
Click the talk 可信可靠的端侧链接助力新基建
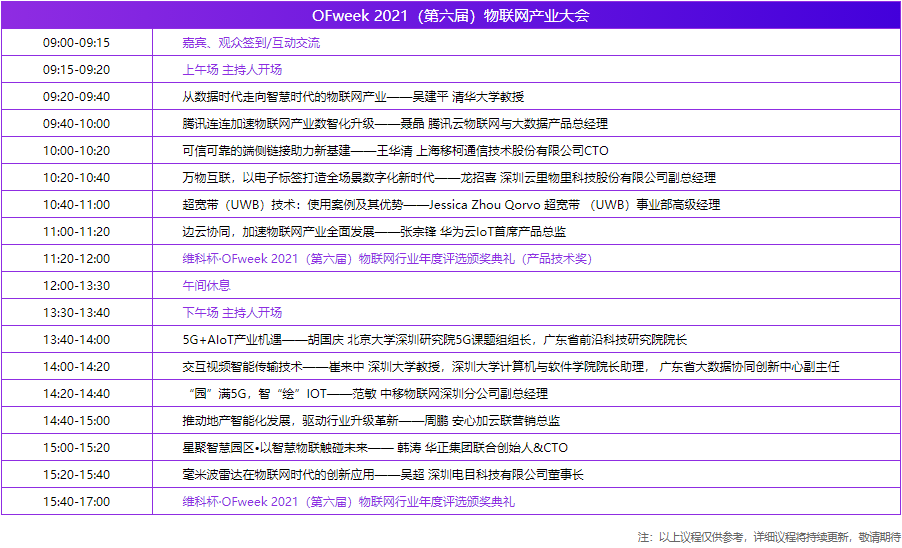pyautogui.click(x=396, y=151)
